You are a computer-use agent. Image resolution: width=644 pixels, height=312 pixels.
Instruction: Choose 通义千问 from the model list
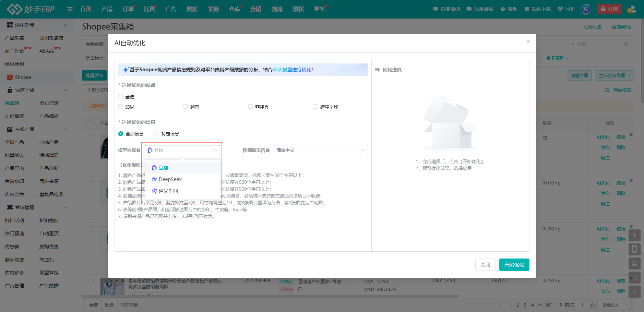click(x=183, y=191)
